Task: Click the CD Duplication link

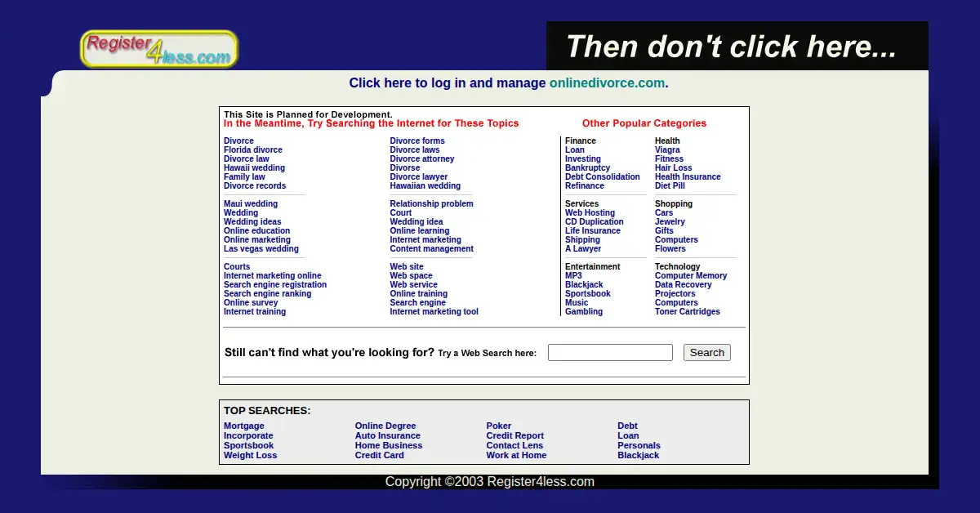Action: [595, 222]
